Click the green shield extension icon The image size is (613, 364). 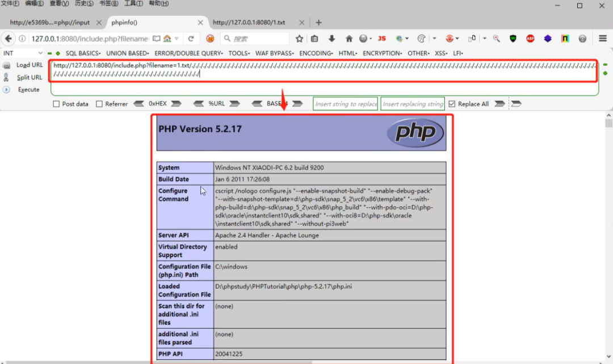coord(513,39)
